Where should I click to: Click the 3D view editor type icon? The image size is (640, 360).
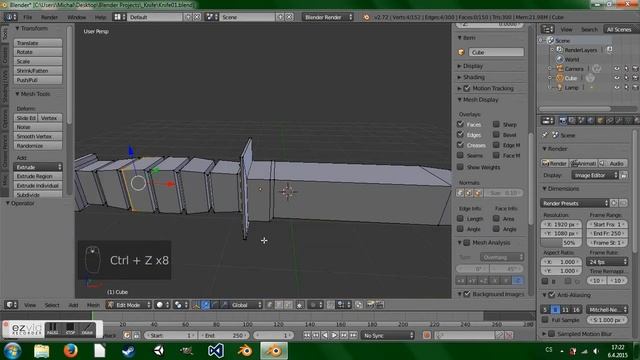pos(11,305)
